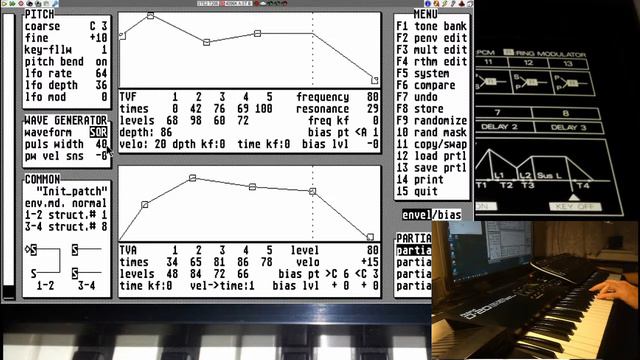Change TVF bias pt <A 1 value
This screenshot has width=640, height=360.
pyautogui.click(x=367, y=133)
